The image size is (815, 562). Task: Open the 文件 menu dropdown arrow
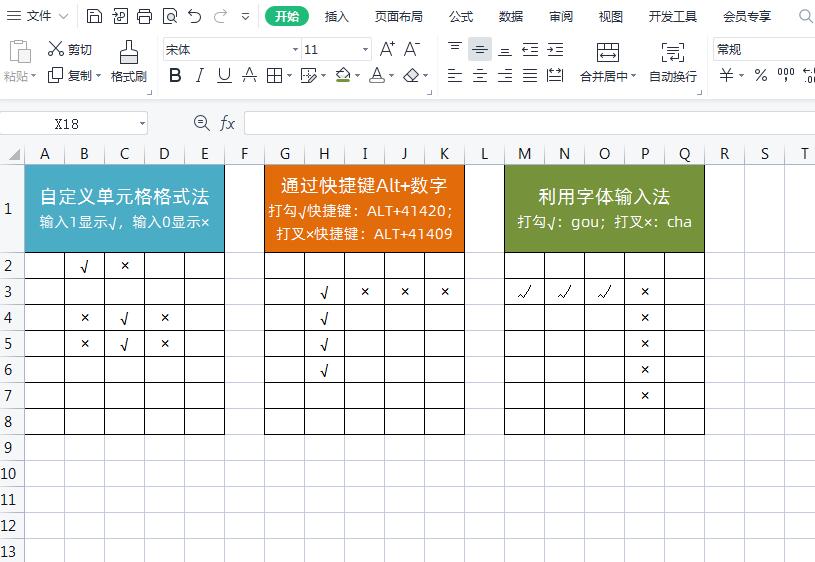pyautogui.click(x=63, y=17)
